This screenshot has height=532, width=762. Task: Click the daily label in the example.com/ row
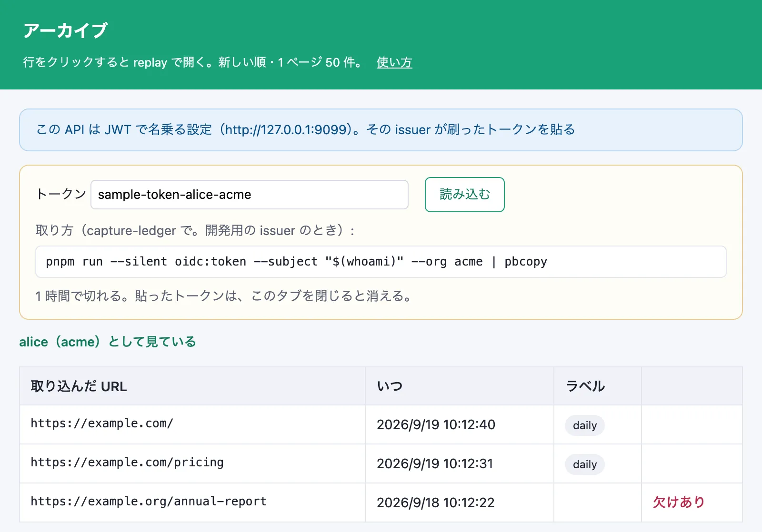585,425
